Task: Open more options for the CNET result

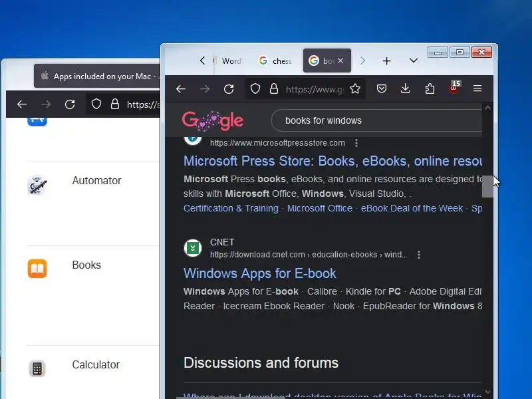Action: pyautogui.click(x=419, y=255)
